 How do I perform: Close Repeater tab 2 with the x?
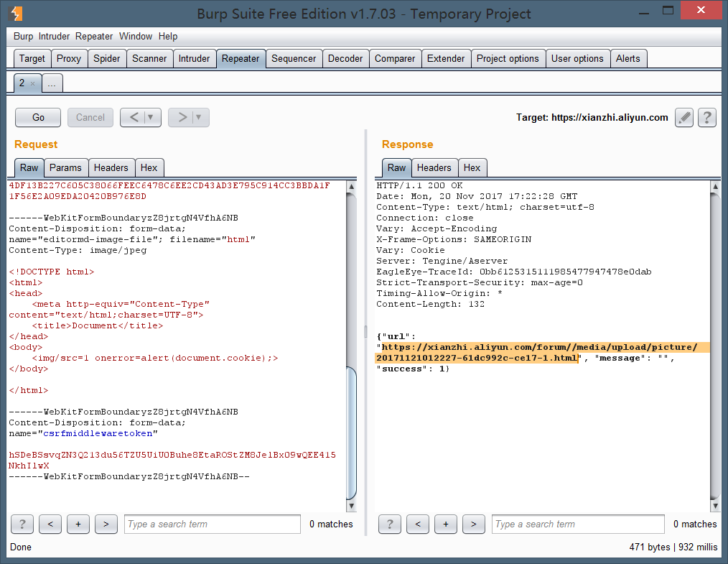32,83
